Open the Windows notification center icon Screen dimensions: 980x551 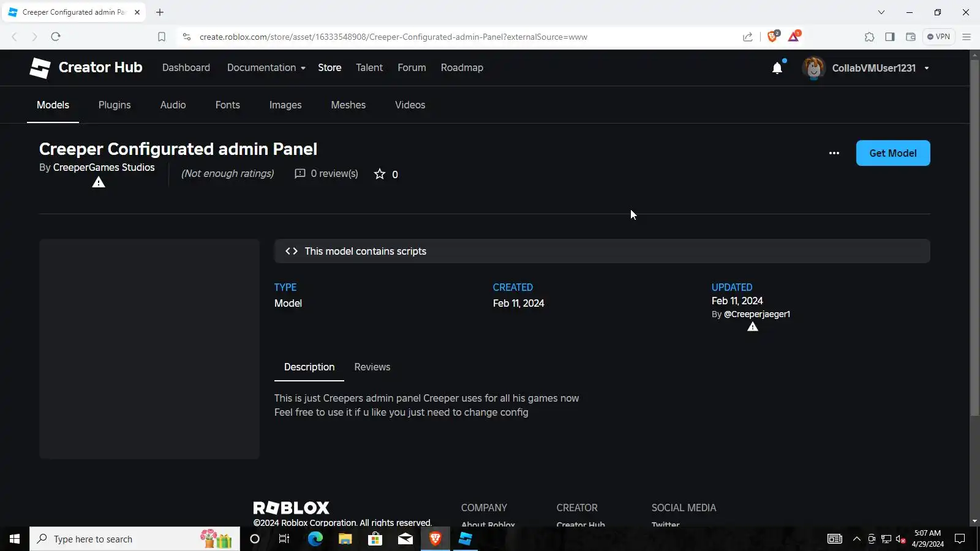click(960, 539)
